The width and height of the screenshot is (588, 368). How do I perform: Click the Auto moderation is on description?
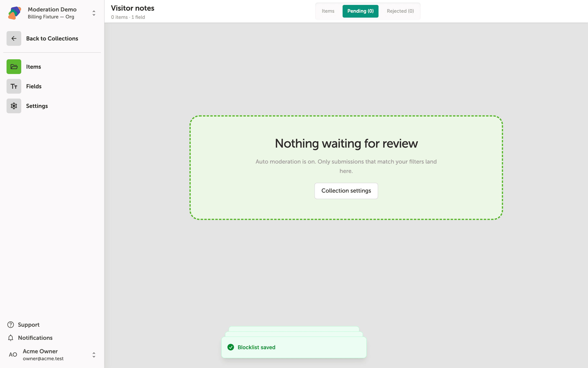(346, 166)
